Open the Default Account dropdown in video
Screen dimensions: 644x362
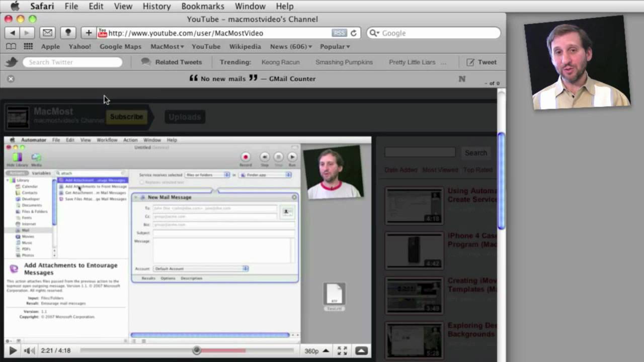(x=201, y=268)
